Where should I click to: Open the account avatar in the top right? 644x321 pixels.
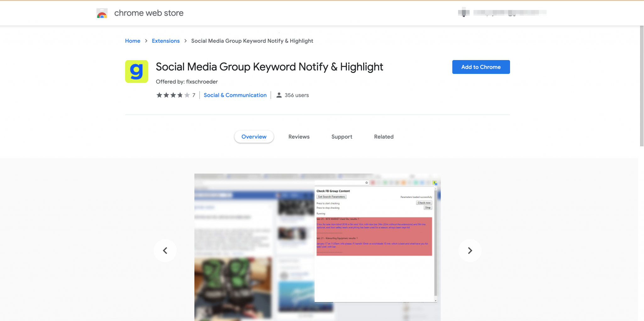[x=464, y=13]
